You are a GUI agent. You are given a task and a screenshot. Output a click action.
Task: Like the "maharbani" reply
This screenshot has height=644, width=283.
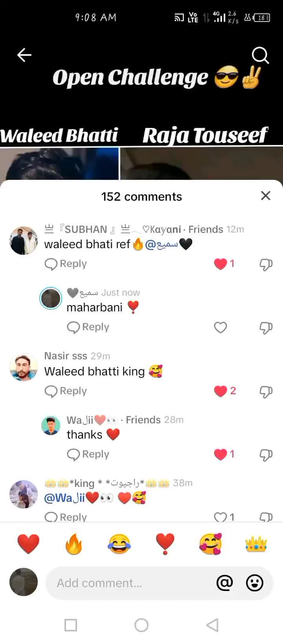pos(221,327)
